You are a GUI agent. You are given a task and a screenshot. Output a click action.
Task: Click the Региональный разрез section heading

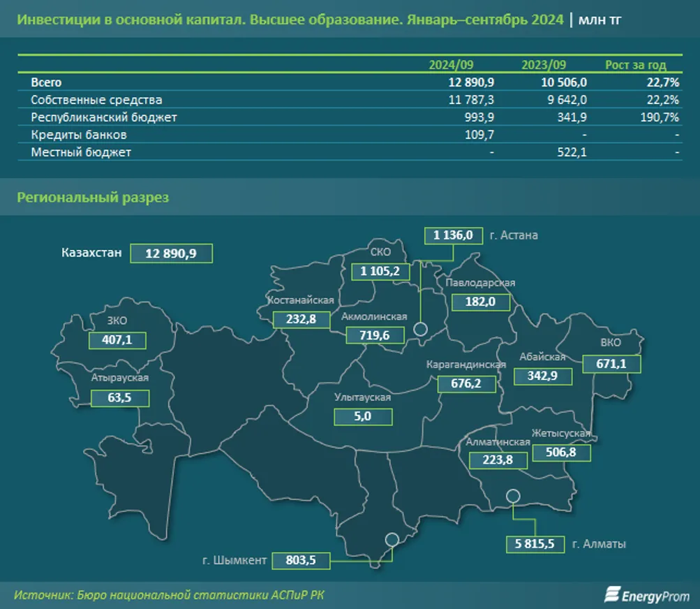93,198
